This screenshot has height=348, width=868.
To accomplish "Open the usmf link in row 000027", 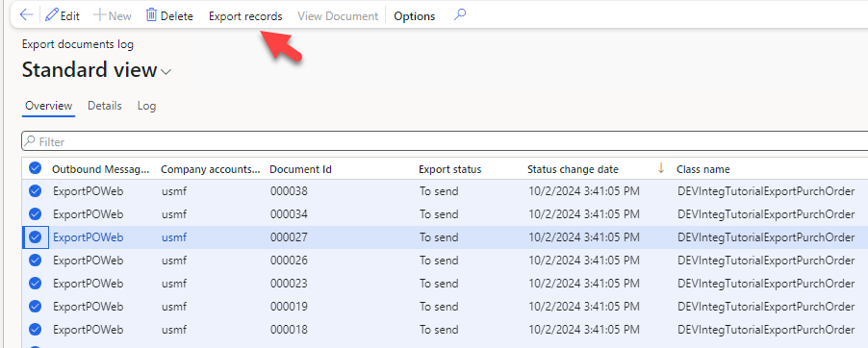I will coord(174,237).
